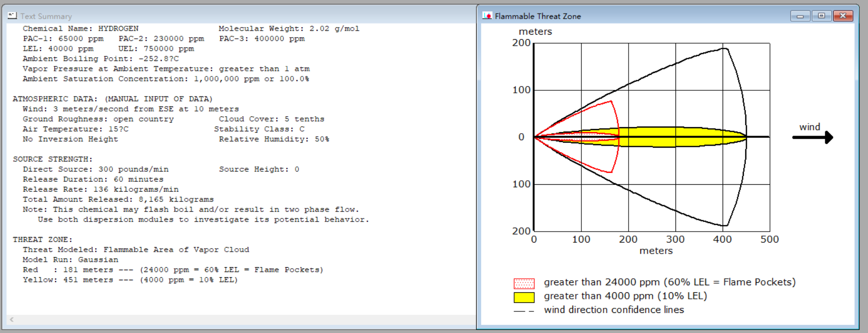This screenshot has width=868, height=333.
Task: Click the 'wind' label above the arrow
Action: tap(810, 127)
